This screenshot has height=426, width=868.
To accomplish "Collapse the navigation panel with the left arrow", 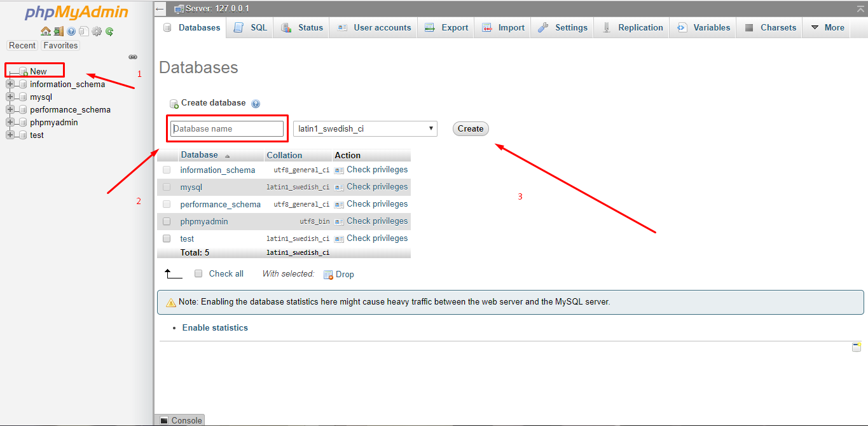I will [159, 9].
